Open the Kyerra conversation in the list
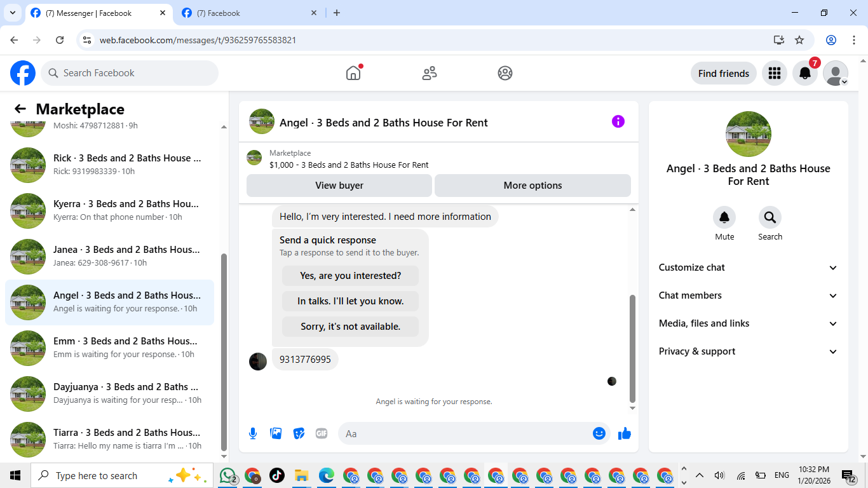 (109, 211)
